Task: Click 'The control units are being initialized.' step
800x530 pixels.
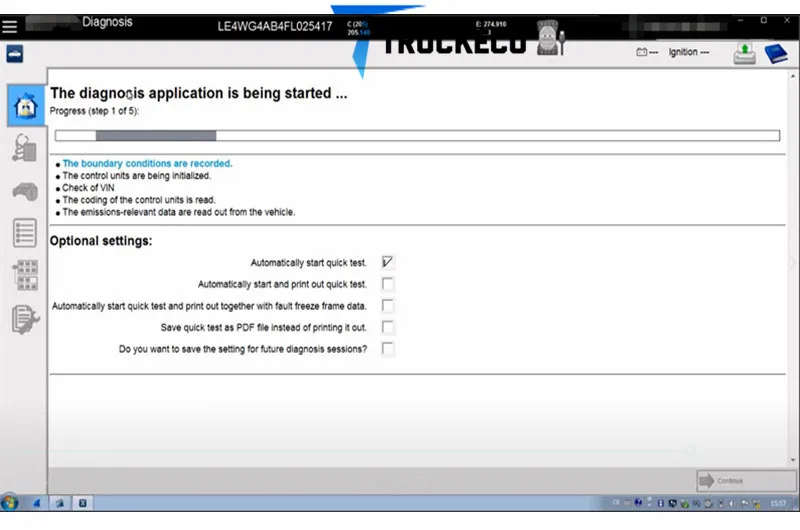Action: coord(136,175)
